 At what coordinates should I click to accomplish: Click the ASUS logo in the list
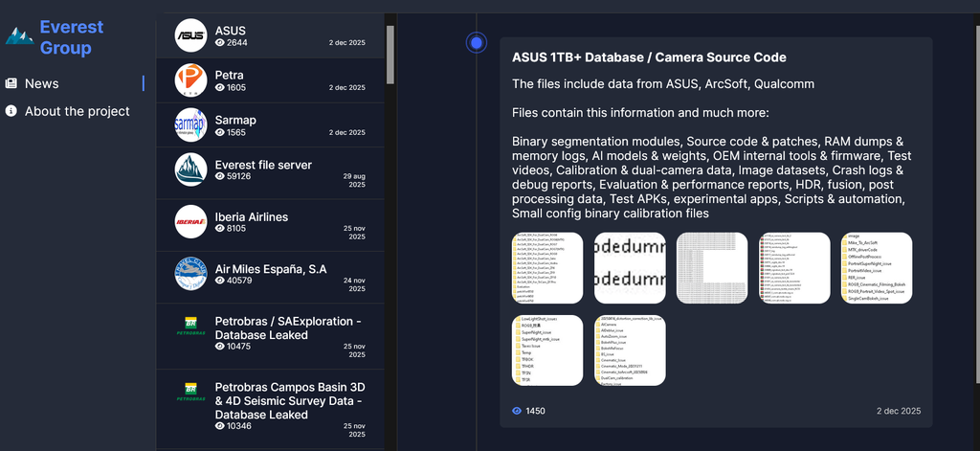click(x=191, y=36)
